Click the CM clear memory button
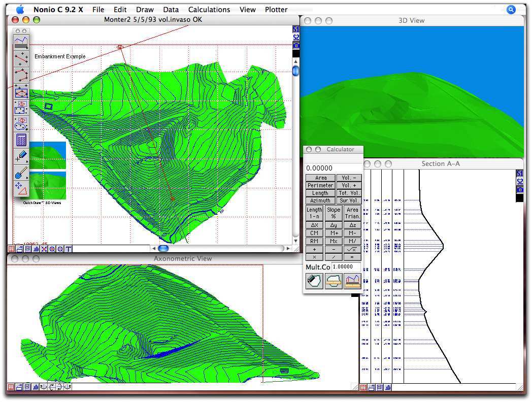The width and height of the screenshot is (532, 402). pos(314,233)
